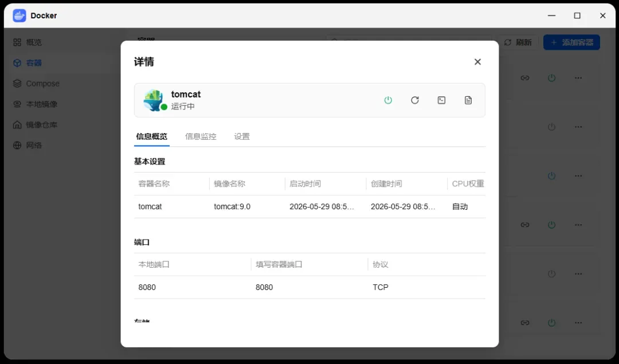The height and width of the screenshot is (364, 619).
Task: Click the 创建时间 column header
Action: pos(386,183)
